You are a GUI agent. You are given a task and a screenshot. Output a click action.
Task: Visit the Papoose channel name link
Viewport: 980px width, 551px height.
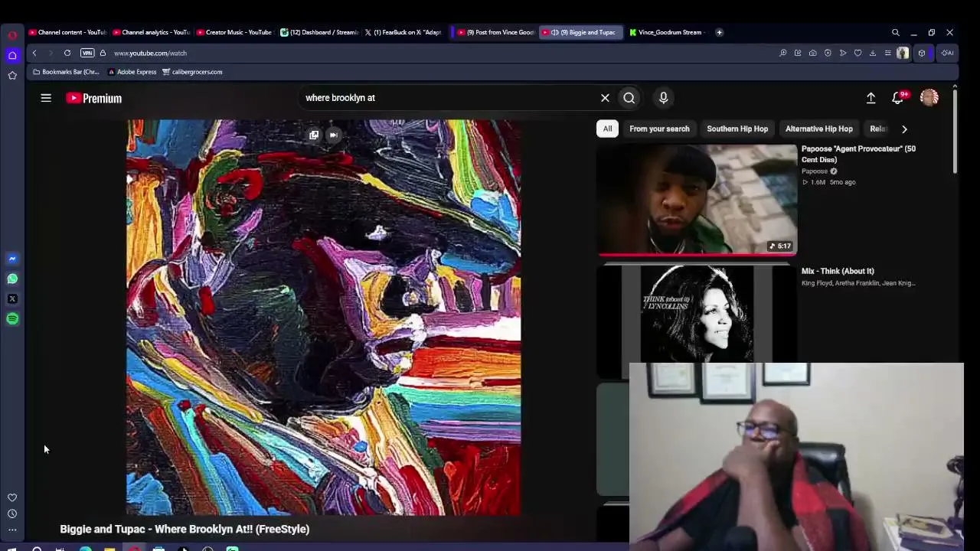coord(815,171)
